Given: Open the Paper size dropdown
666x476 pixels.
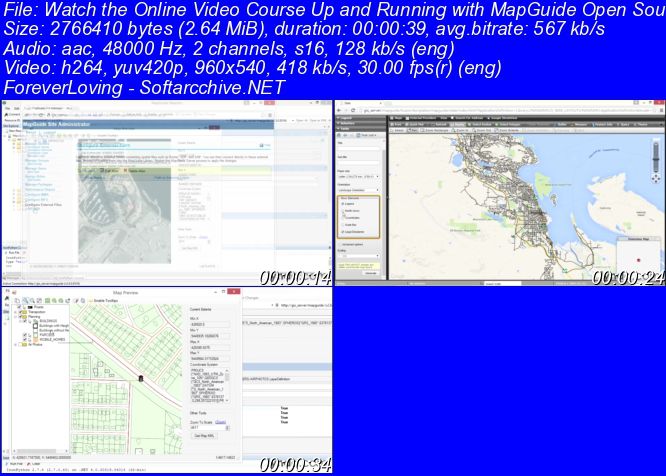Looking at the screenshot, I should [358, 177].
